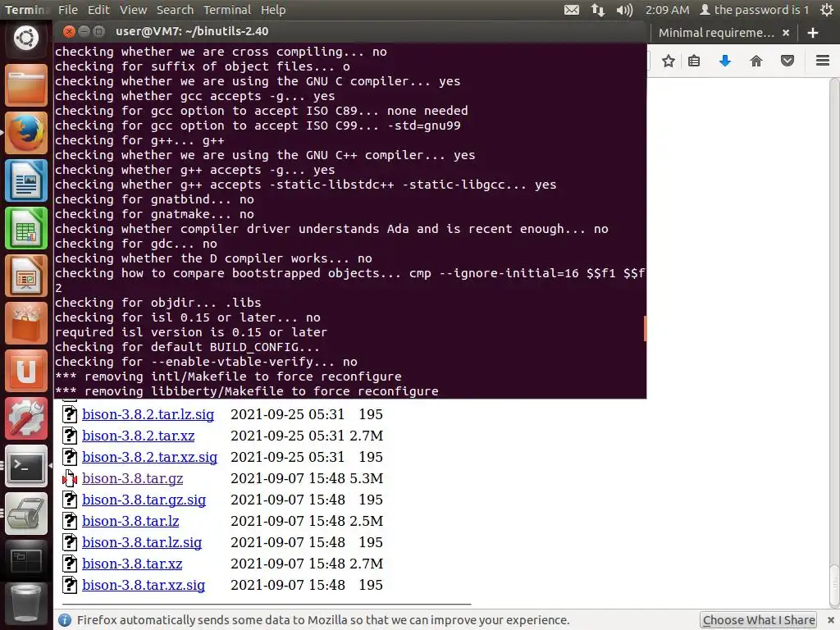Download bison-3.8.tar.lz
Screen dimensions: 840x630
point(130,521)
